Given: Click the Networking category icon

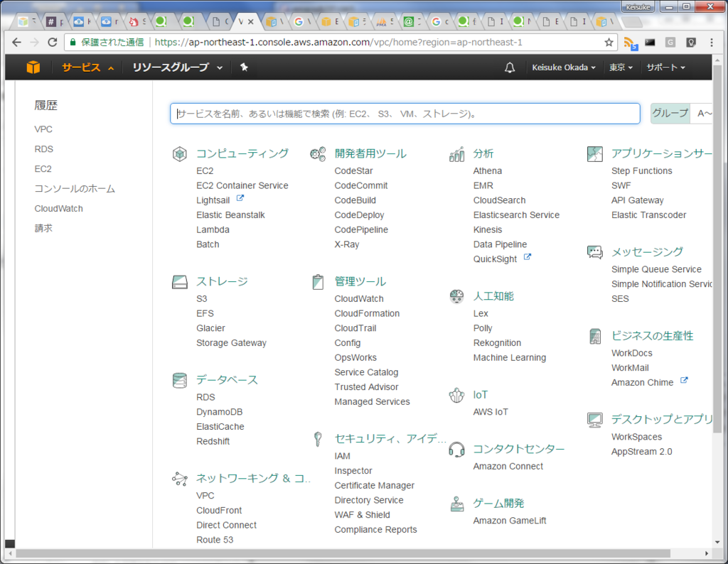Looking at the screenshot, I should tap(180, 478).
